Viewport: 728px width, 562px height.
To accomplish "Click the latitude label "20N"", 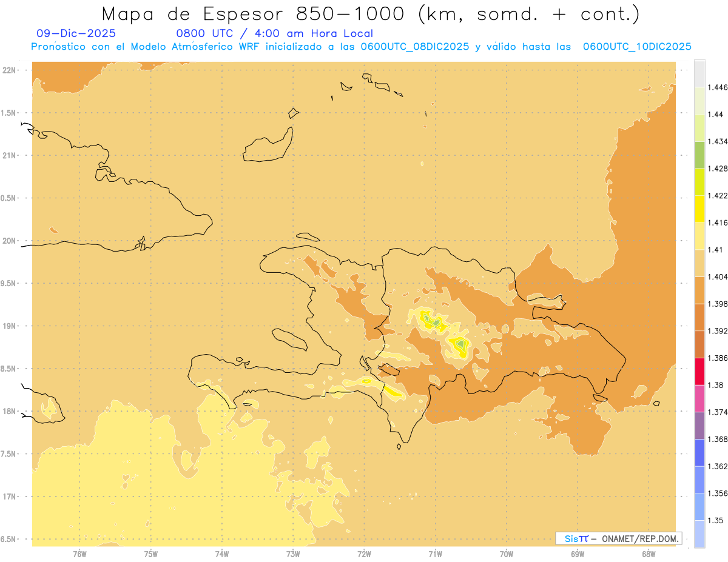I will (x=10, y=241).
